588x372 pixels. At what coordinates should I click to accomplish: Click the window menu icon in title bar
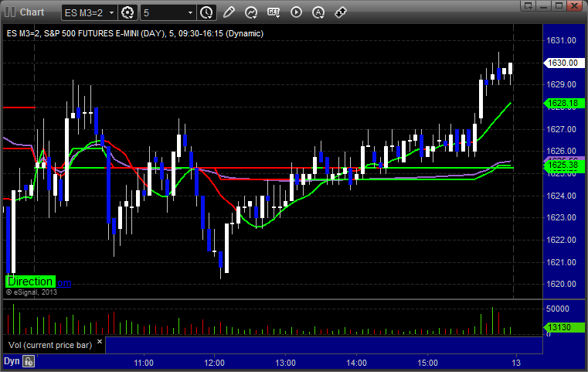point(529,5)
